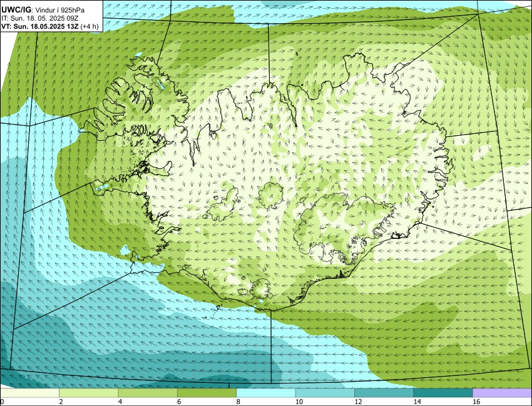Image resolution: width=532 pixels, height=406 pixels.
Task: Click the 6–8 dark green legend swatch
Action: click(x=207, y=393)
